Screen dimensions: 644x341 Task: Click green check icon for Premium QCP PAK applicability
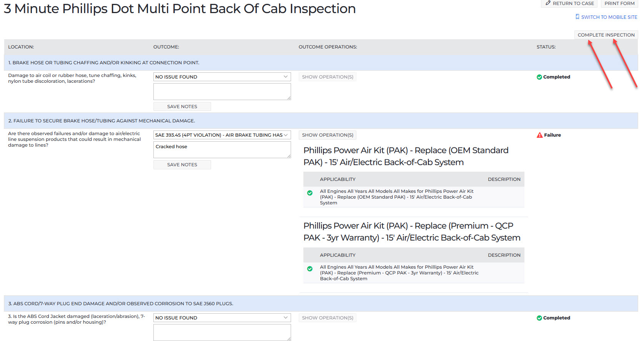(310, 269)
